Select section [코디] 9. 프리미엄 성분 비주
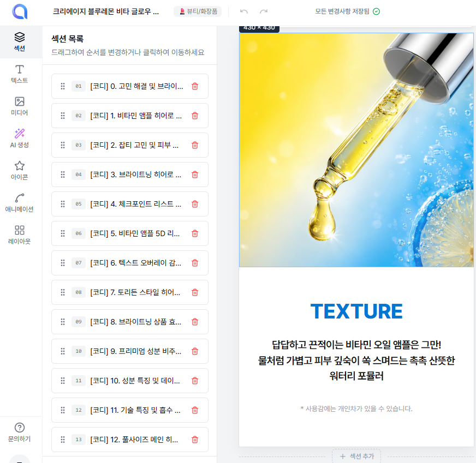 click(x=130, y=351)
